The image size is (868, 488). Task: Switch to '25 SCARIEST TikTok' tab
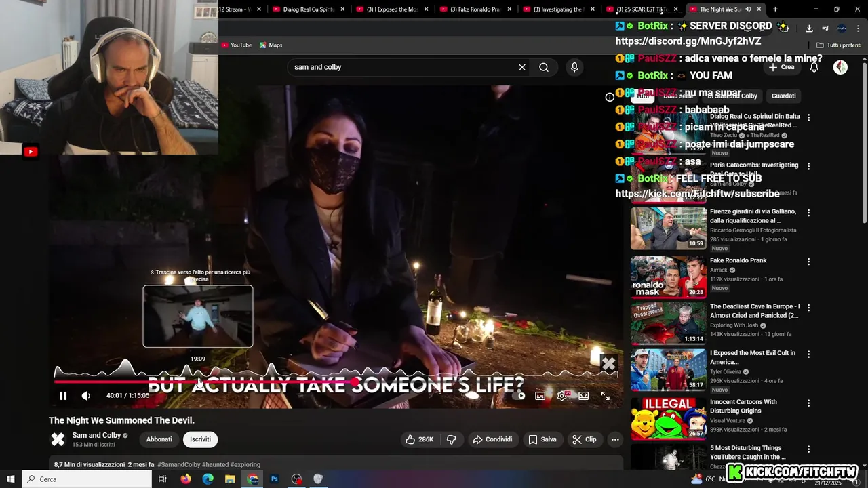642,9
